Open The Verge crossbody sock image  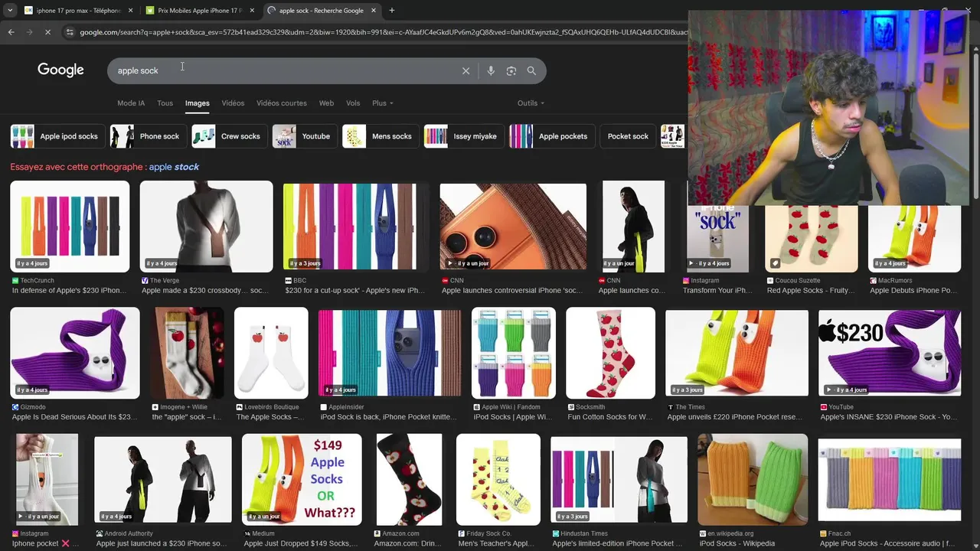(x=206, y=227)
